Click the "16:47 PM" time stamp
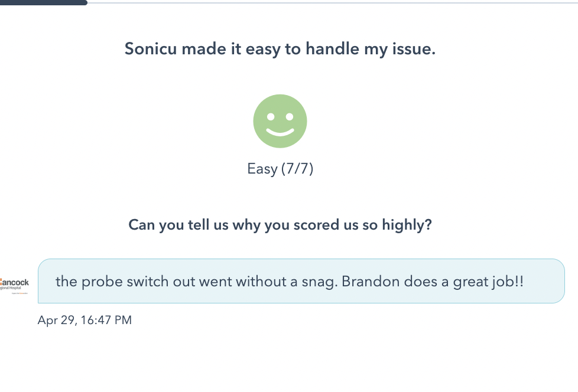578x392 pixels. 106,320
